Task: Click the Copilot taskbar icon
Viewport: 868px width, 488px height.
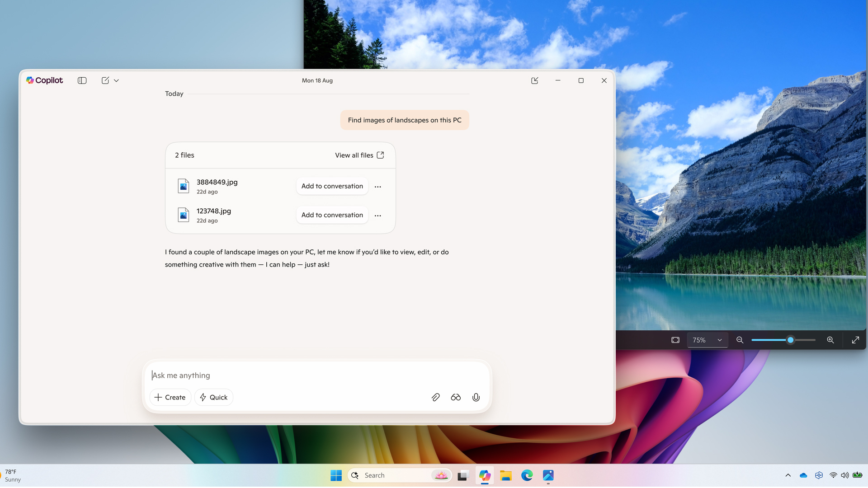Action: pos(485,475)
